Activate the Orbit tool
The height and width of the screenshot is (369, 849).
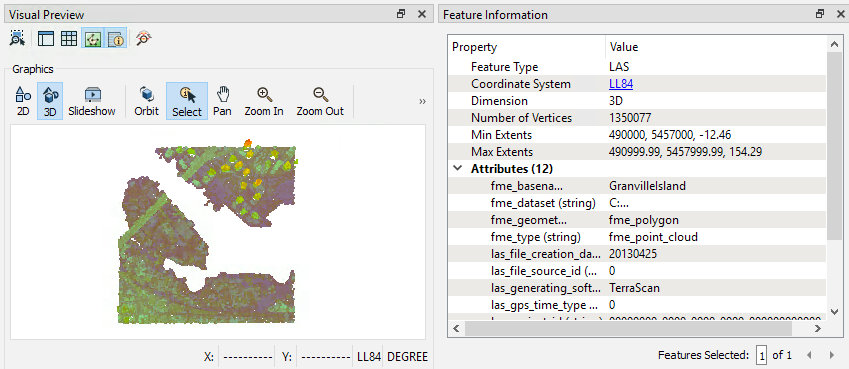click(147, 101)
